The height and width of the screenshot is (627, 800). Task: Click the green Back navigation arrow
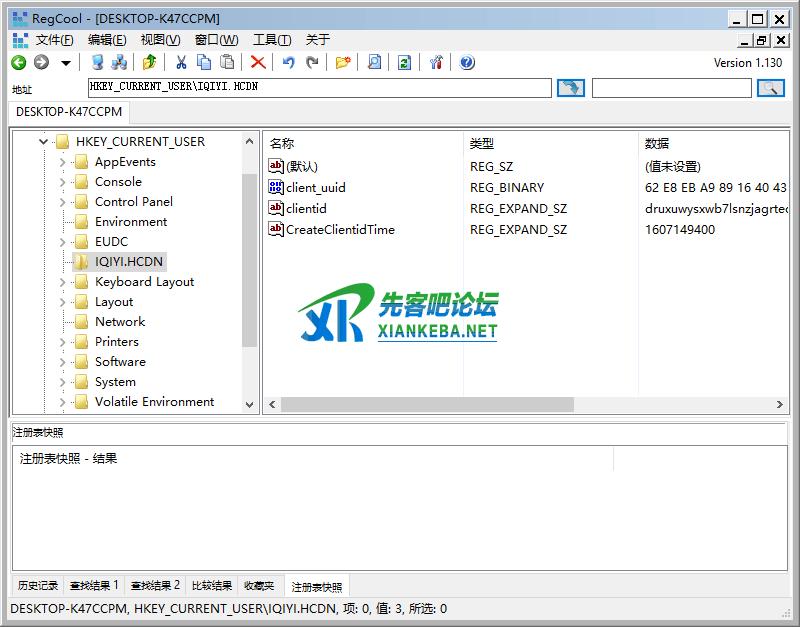(x=18, y=62)
